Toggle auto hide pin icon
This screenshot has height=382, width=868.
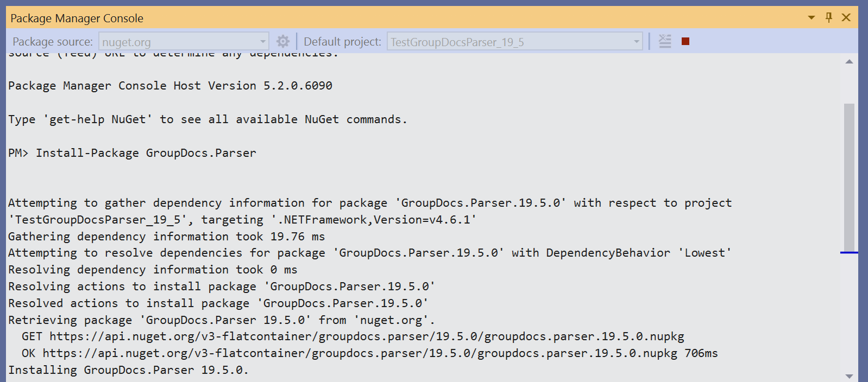point(829,17)
